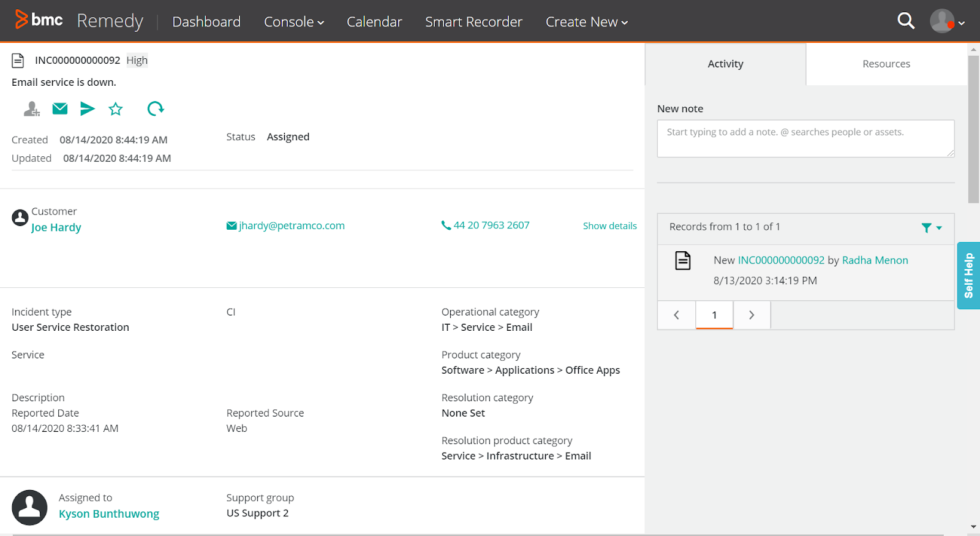980x536 pixels.
Task: Click the Kyson Bunthuwong assignee avatar
Action: pos(29,507)
